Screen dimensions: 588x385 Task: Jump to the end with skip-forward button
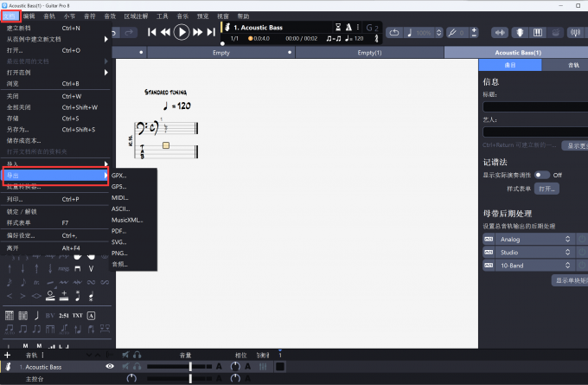click(210, 32)
